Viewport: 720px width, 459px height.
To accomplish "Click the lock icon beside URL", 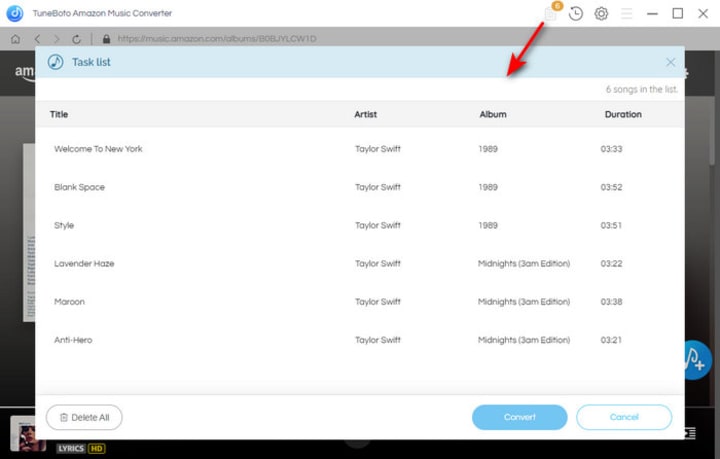I will pos(107,39).
